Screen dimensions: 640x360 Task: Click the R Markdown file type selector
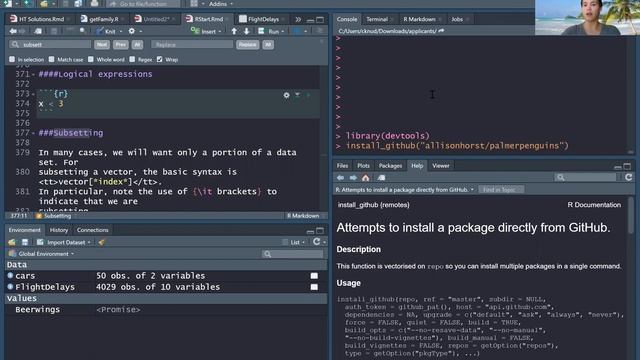point(304,216)
